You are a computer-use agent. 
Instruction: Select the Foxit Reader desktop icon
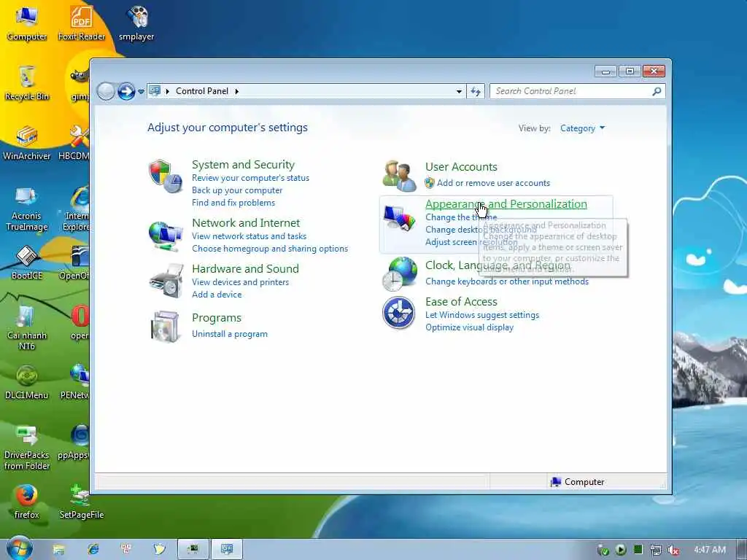pos(82,23)
